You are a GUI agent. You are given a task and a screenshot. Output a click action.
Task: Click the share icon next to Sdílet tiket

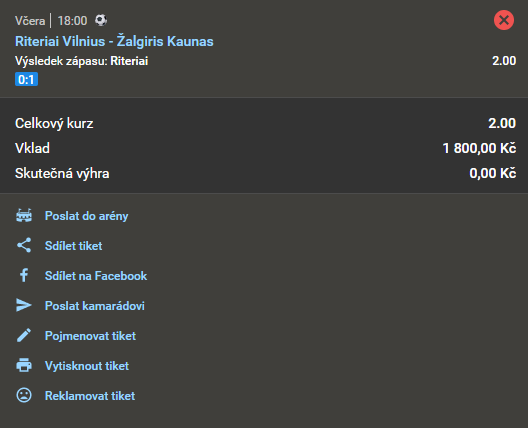point(24,245)
